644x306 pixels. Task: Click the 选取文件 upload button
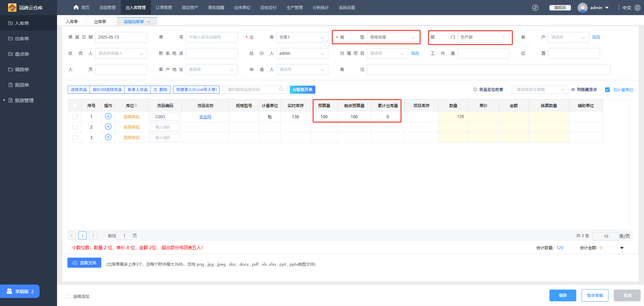point(84,263)
